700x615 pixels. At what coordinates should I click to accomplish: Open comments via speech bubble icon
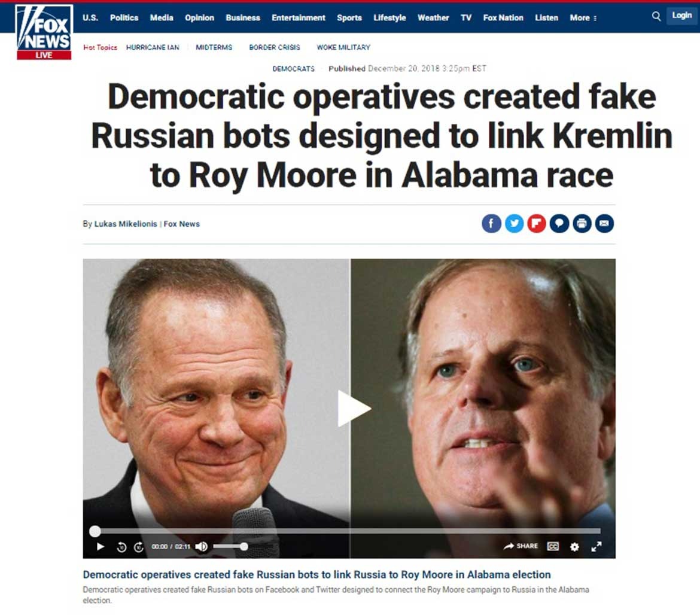point(559,224)
